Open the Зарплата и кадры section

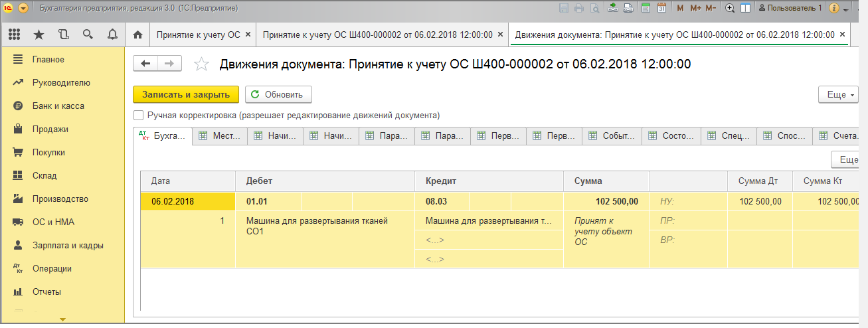pyautogui.click(x=68, y=246)
